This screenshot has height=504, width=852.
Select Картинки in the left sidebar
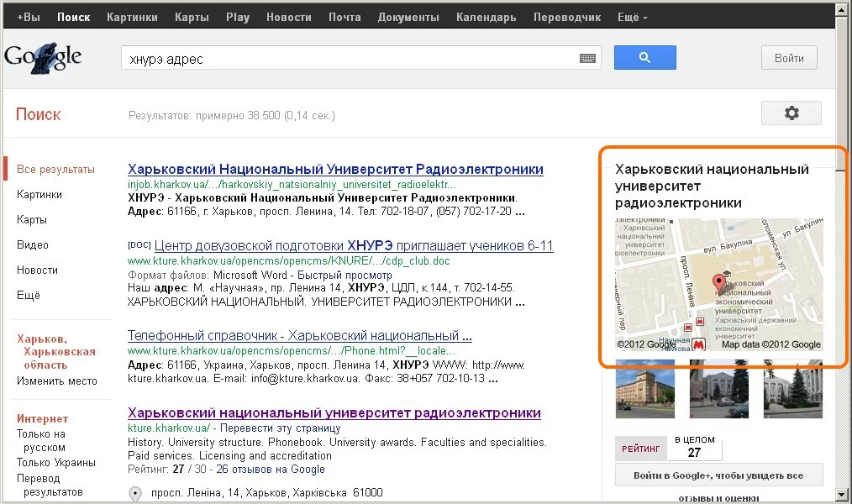tap(39, 194)
